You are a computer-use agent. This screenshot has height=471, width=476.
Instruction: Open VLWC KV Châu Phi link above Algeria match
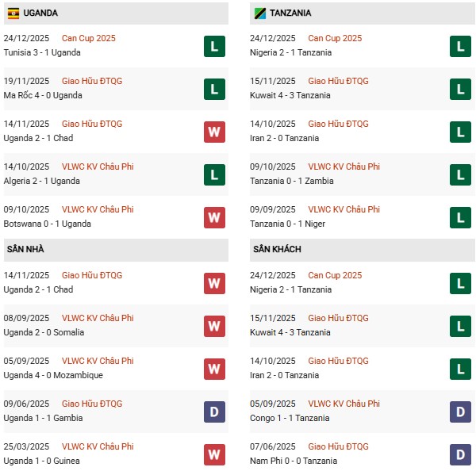pyautogui.click(x=98, y=167)
